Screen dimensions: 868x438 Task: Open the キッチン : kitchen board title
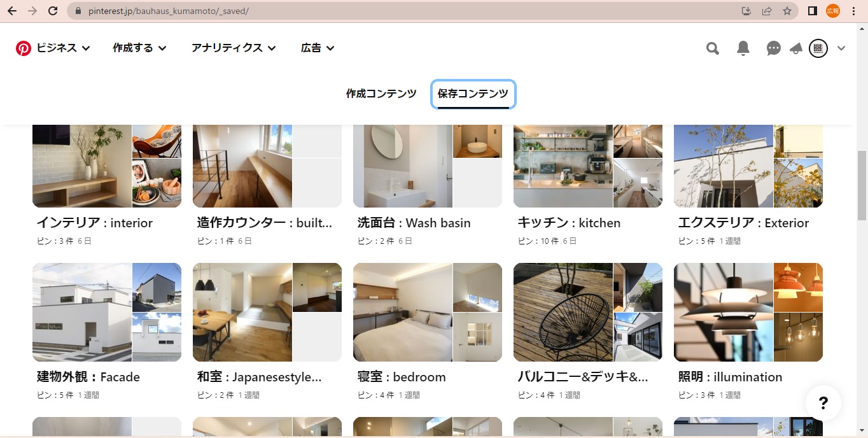[569, 223]
